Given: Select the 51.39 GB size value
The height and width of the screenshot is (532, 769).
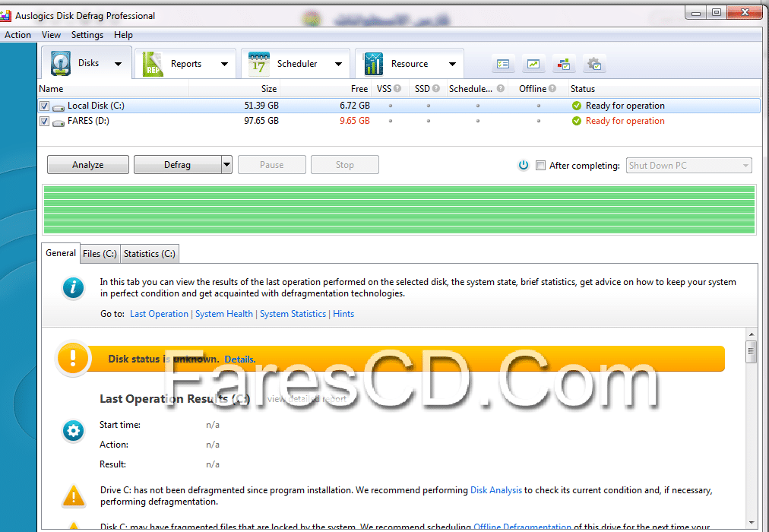Looking at the screenshot, I should 261,106.
